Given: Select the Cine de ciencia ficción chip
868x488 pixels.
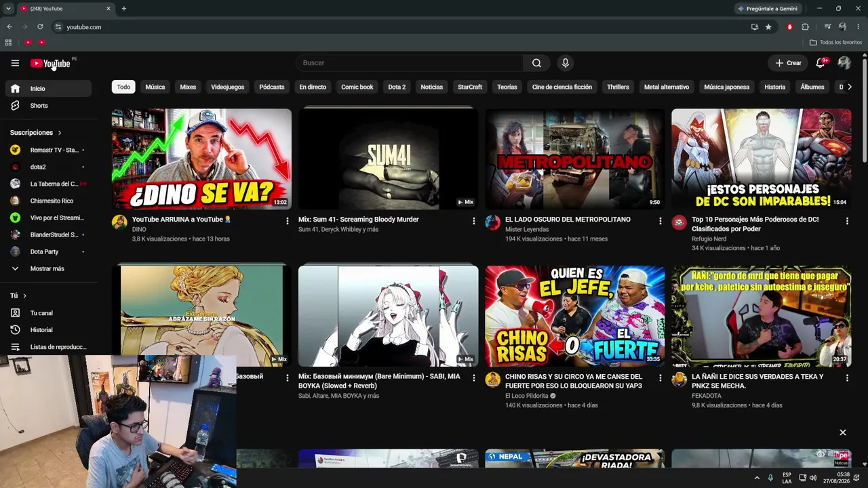Looking at the screenshot, I should pos(562,87).
